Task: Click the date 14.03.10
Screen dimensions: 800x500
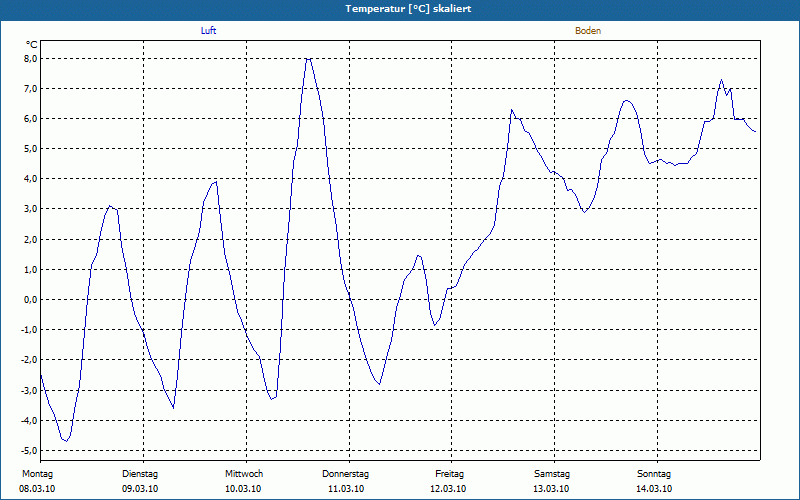Action: pos(655,489)
